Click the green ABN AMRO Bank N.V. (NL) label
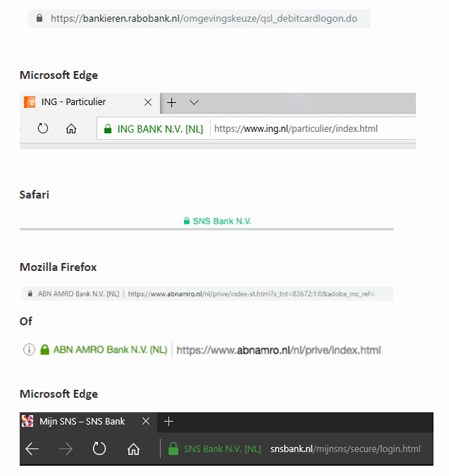Image resolution: width=449 pixels, height=476 pixels. [x=110, y=350]
